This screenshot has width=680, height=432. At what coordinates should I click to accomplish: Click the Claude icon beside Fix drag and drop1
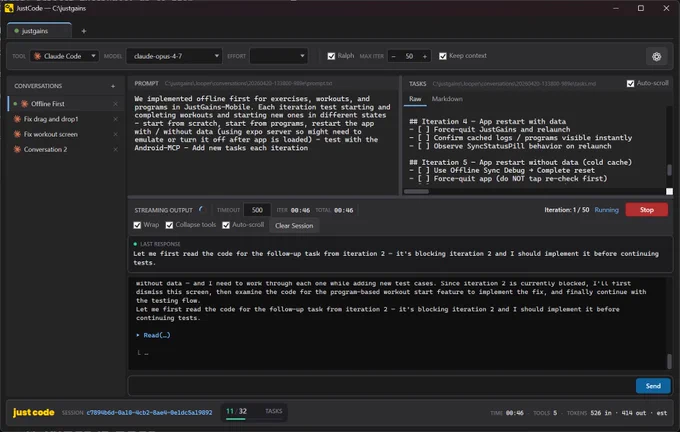click(17, 119)
